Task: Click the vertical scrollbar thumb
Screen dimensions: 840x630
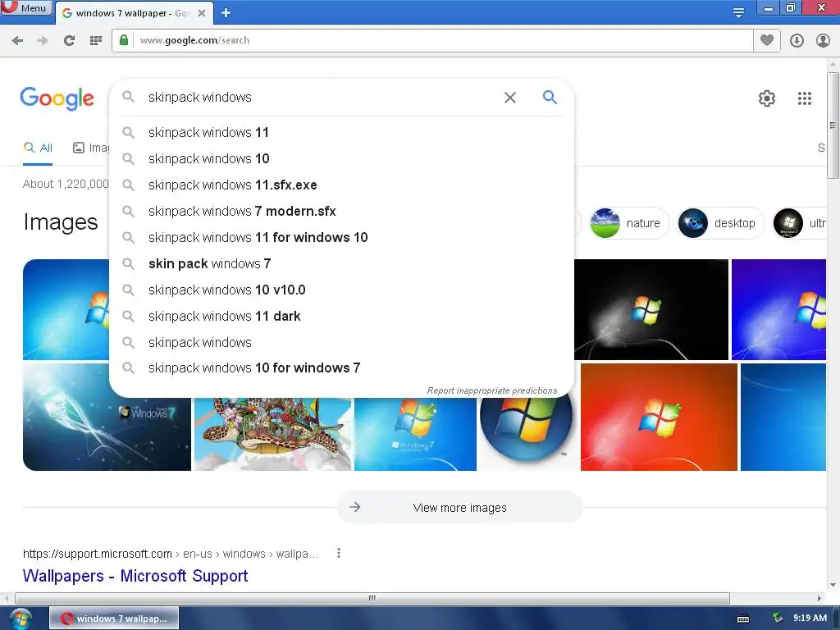Action: tap(833, 126)
